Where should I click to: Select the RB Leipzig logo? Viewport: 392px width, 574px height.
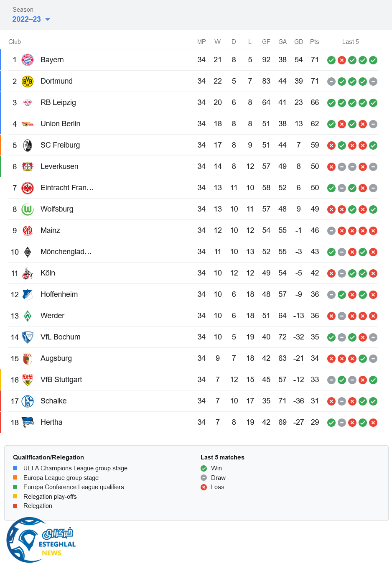(28, 102)
